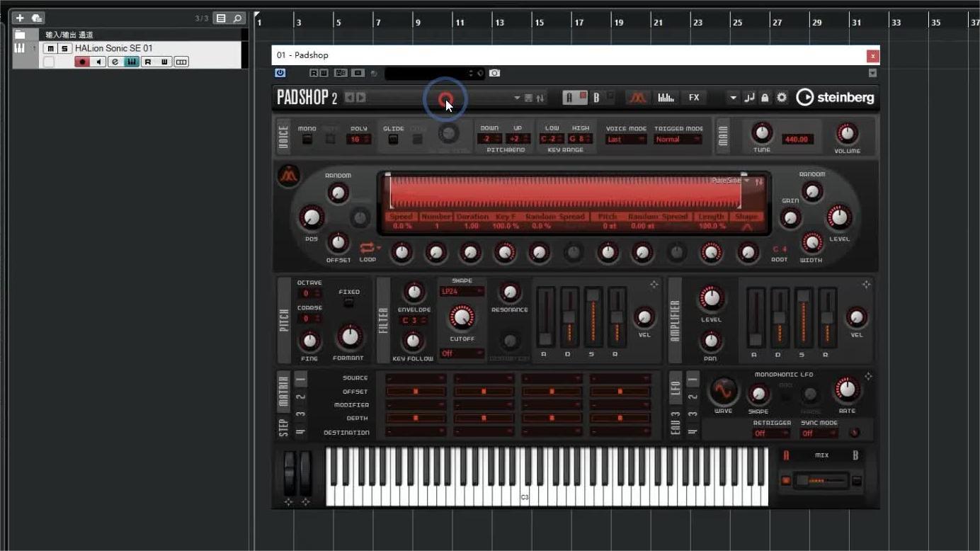This screenshot has width=980, height=551.
Task: Click the filter envelope Attack slider
Action: point(545,317)
